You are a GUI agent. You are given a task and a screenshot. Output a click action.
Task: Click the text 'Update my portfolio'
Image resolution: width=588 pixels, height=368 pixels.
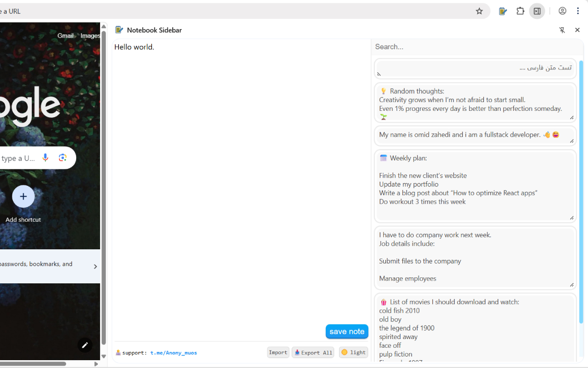click(x=409, y=184)
